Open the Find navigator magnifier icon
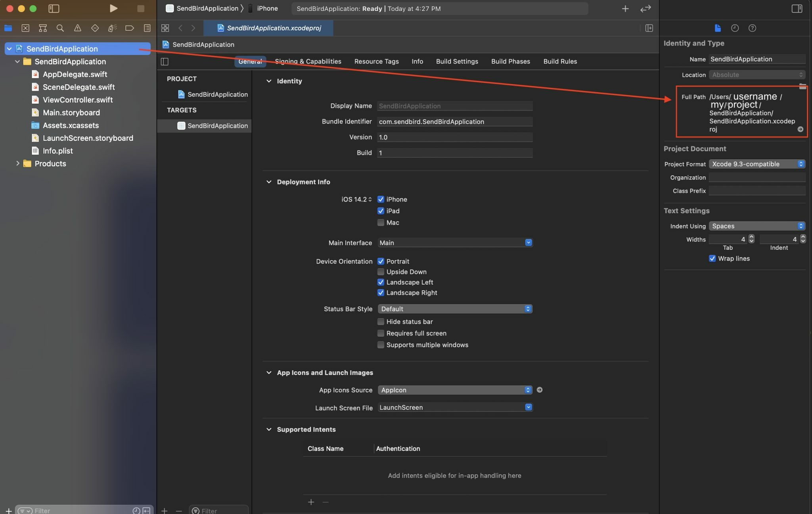812x514 pixels. pyautogui.click(x=60, y=28)
